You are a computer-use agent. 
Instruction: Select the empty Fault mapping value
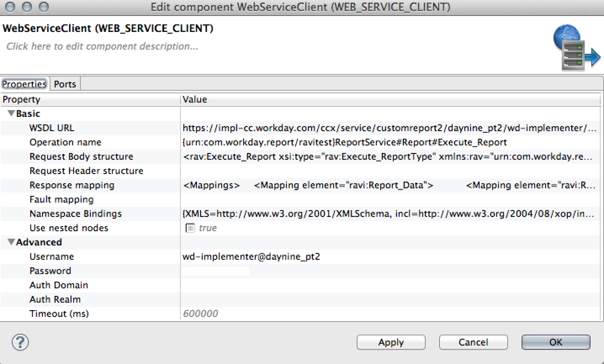coord(390,199)
